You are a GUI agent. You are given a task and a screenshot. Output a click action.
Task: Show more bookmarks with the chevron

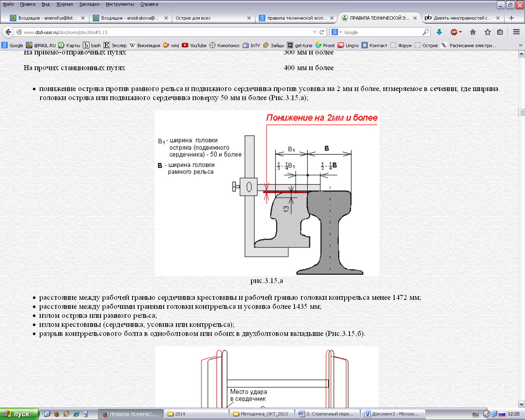pos(520,46)
